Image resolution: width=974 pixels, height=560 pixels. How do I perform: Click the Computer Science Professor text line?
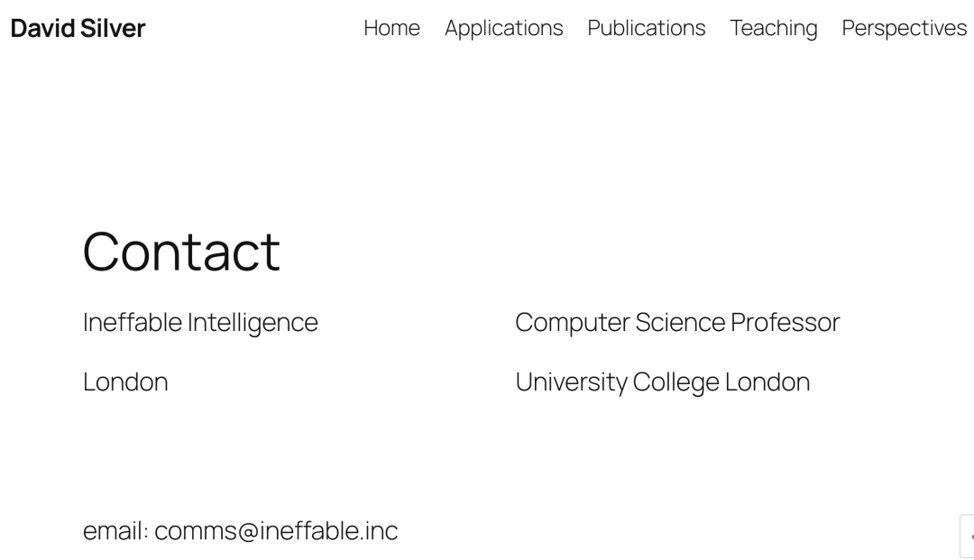click(x=677, y=322)
